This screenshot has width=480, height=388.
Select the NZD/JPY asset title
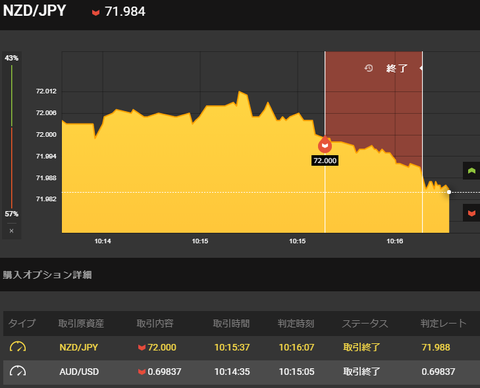tap(34, 11)
